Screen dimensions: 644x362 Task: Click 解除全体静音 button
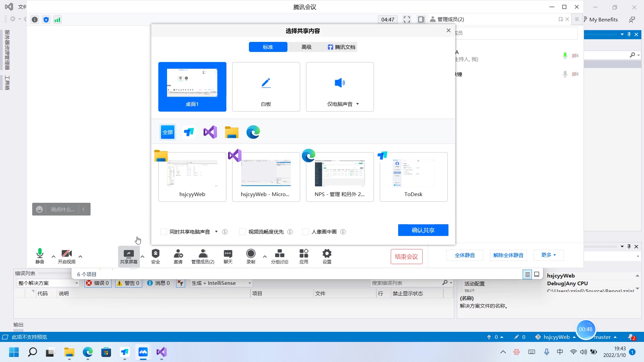[x=508, y=255]
